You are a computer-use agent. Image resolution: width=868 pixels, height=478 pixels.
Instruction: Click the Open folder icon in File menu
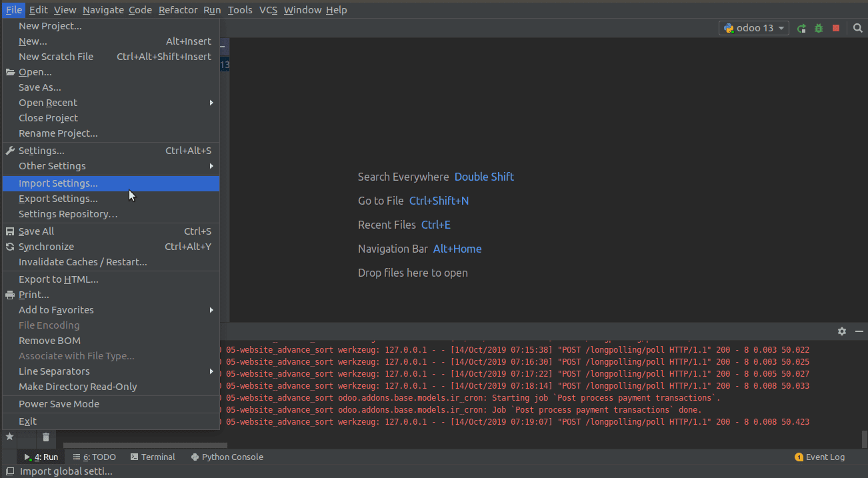tap(10, 72)
